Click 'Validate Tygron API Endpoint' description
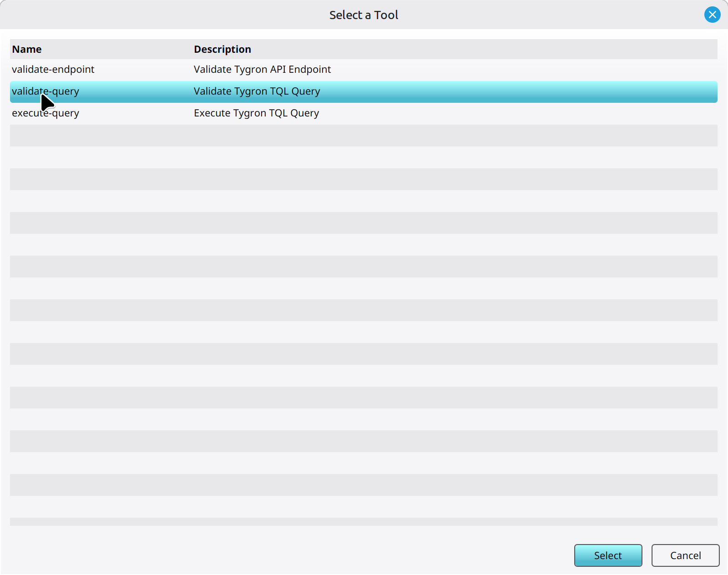 point(262,70)
